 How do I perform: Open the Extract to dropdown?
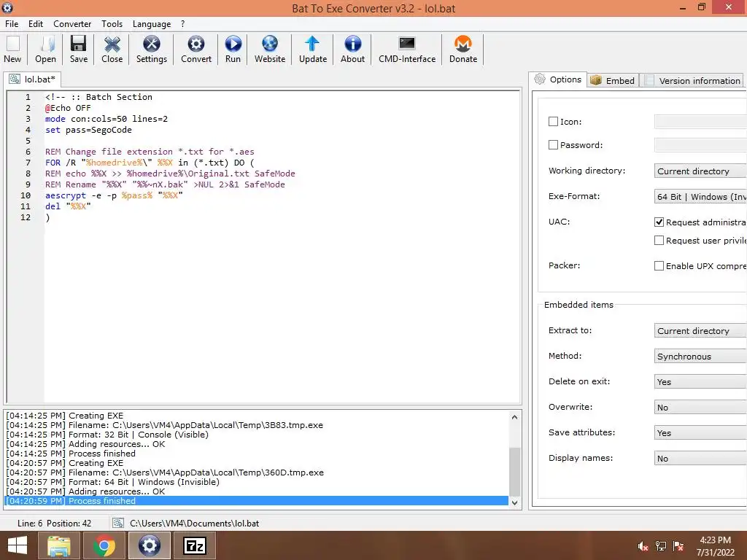700,330
